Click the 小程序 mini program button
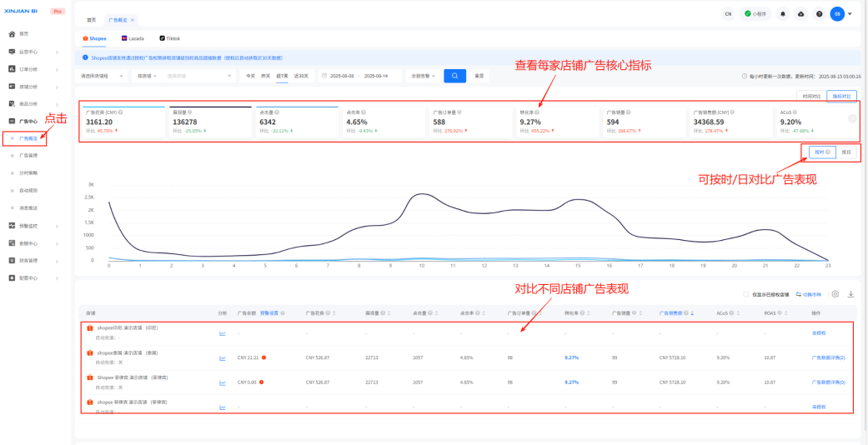The height and width of the screenshot is (445, 868). tap(755, 14)
